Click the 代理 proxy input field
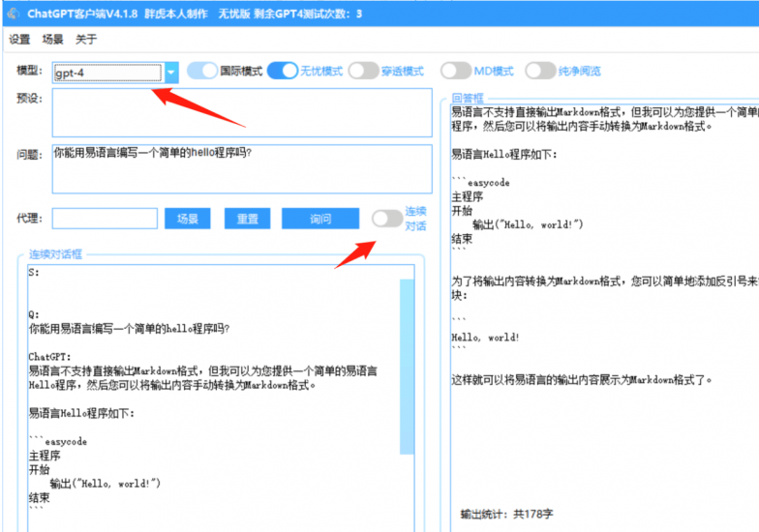This screenshot has width=759, height=532. click(x=105, y=219)
